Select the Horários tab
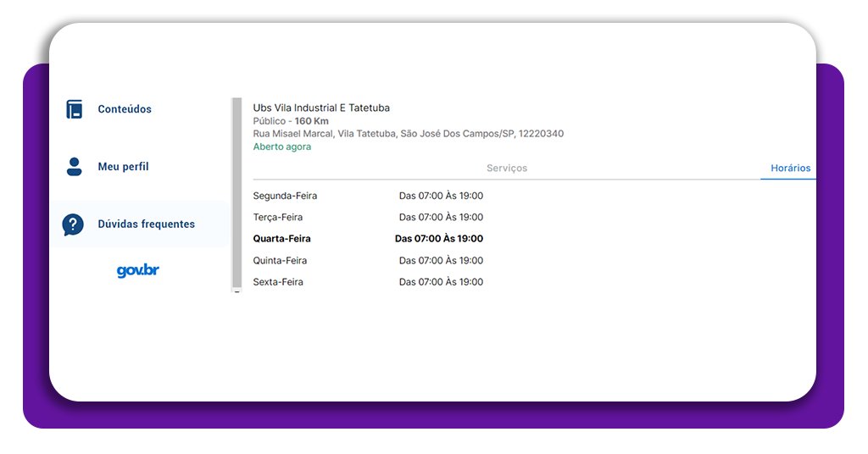The width and height of the screenshot is (868, 454). (x=791, y=168)
